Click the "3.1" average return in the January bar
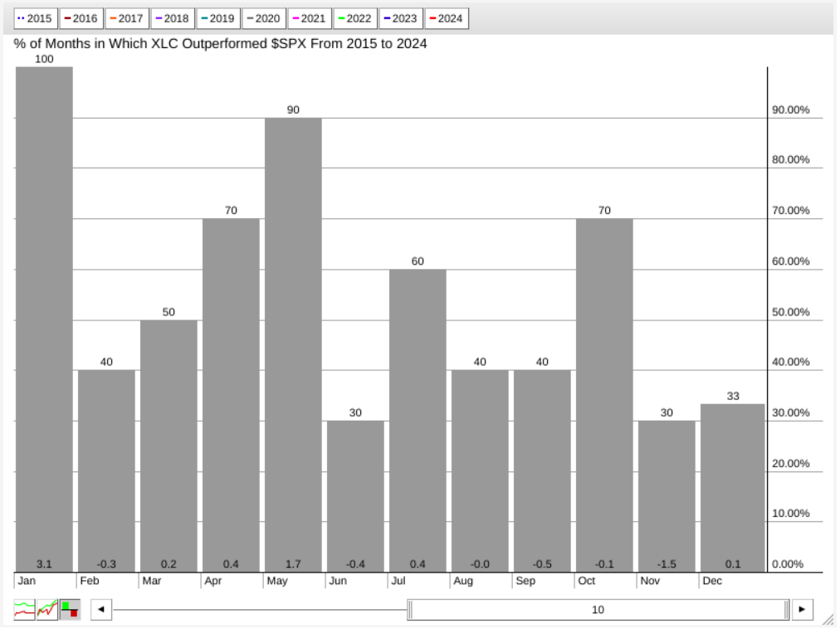The image size is (840, 629). 45,566
